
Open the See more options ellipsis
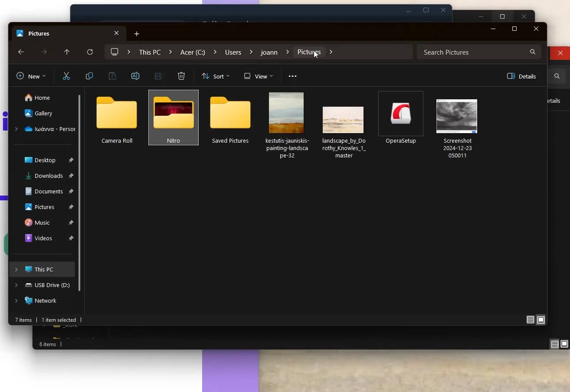click(x=292, y=76)
